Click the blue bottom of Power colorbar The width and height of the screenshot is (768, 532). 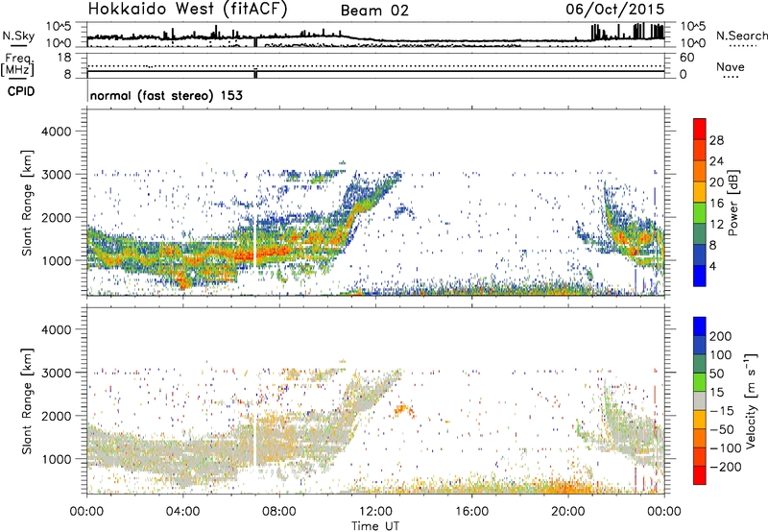point(700,276)
